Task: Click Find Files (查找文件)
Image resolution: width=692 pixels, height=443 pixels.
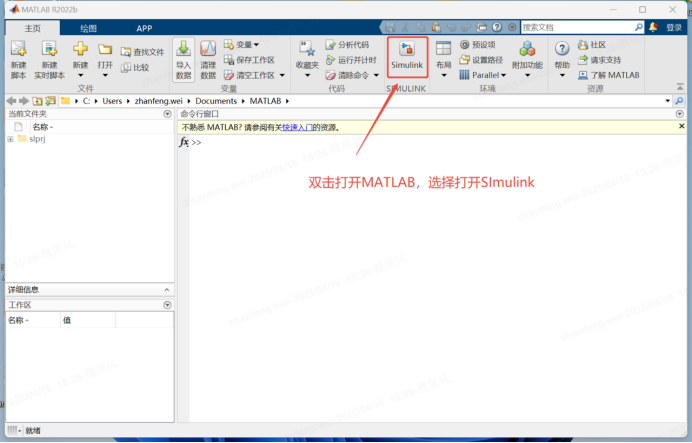Action: [142, 52]
